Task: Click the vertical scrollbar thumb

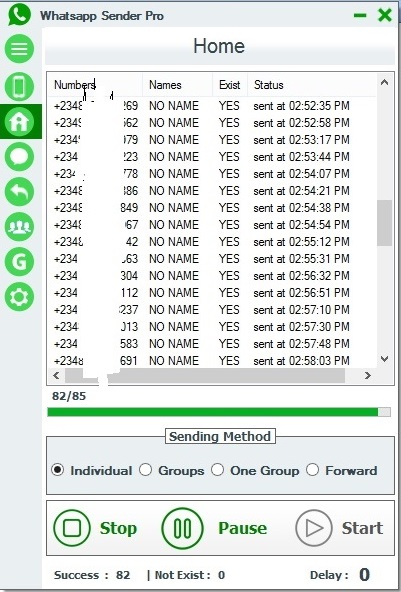Action: point(384,223)
